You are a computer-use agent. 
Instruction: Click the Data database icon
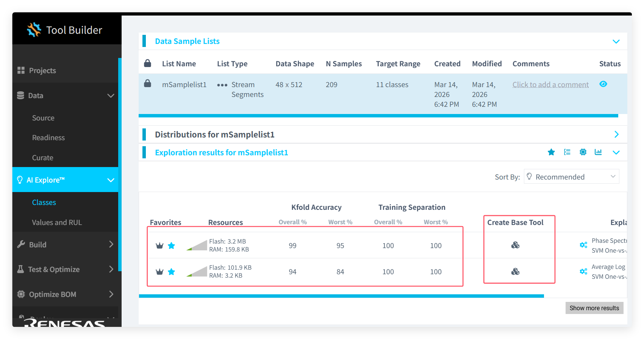click(x=20, y=95)
